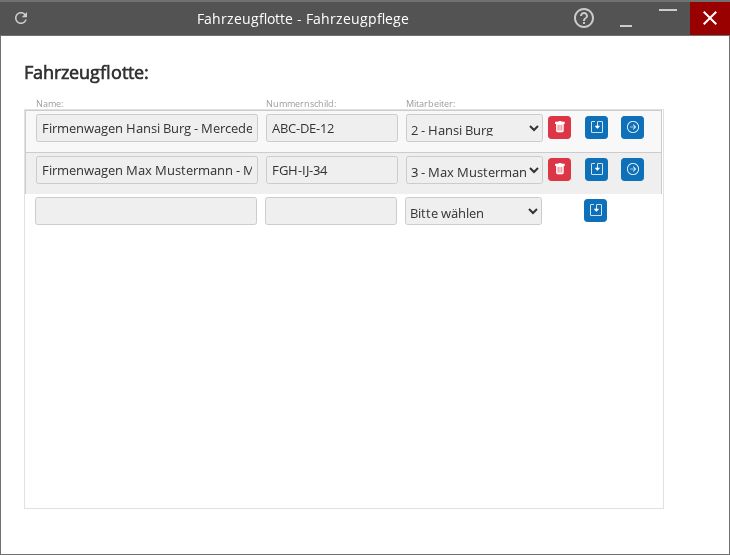
Task: Open the 'Bitte wählen' employee dropdown
Action: 474,211
